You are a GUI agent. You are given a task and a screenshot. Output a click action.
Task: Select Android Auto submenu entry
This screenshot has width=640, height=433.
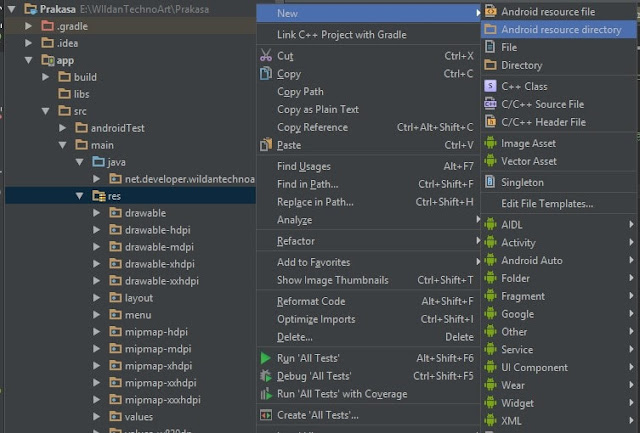click(559, 260)
